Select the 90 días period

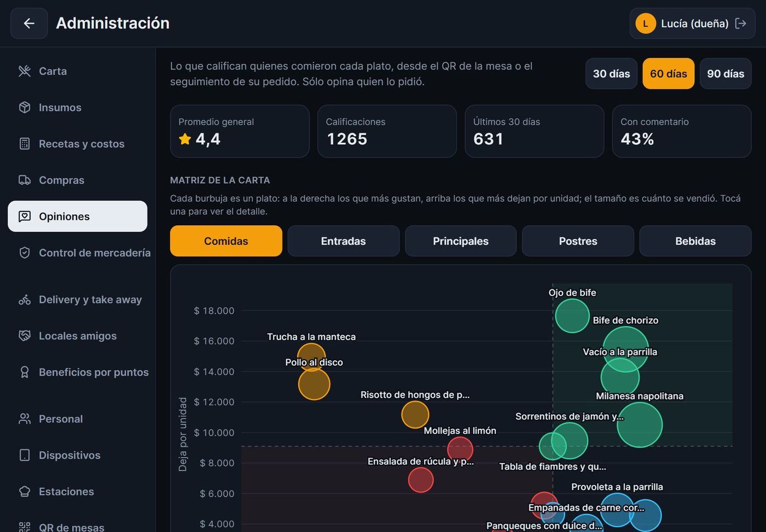click(726, 73)
